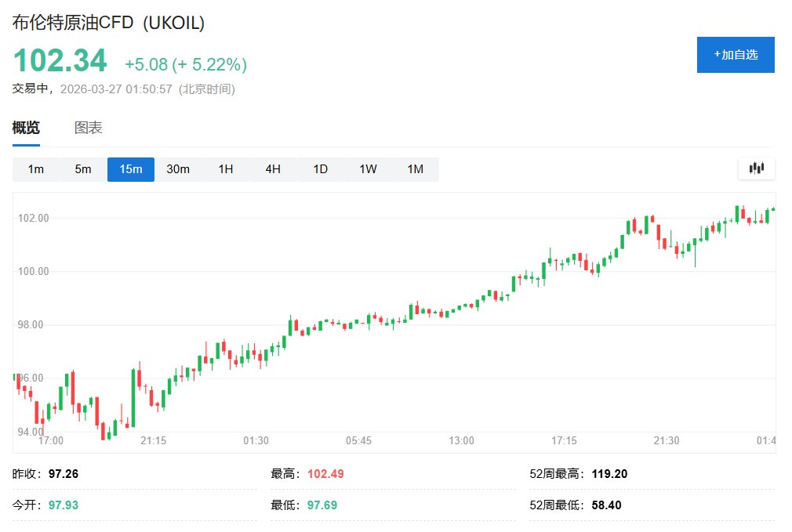
Task: Click the 100.00 price axis label
Action: pos(34,272)
